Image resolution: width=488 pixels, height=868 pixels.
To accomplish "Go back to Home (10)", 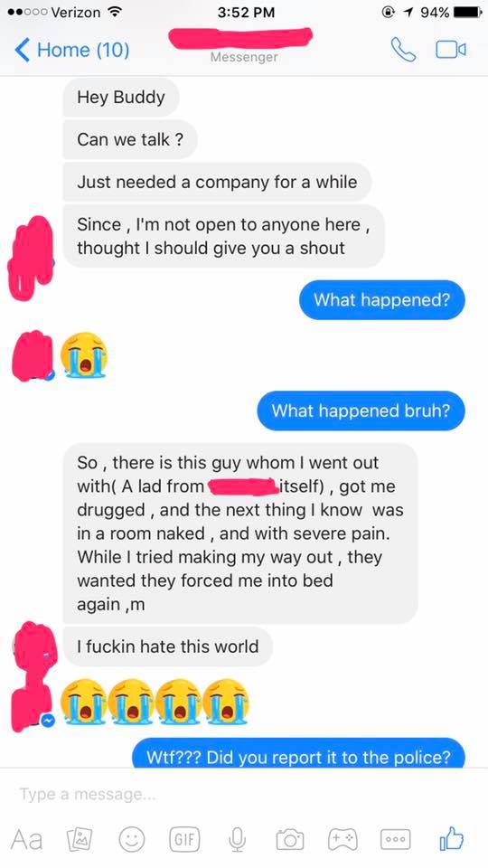I will [x=72, y=50].
